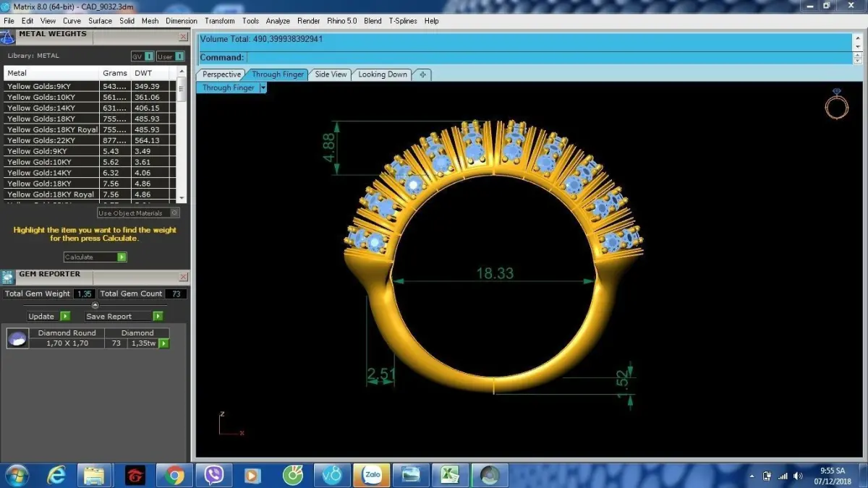Click the volume icon in system tray
868x488 pixels.
pos(798,476)
